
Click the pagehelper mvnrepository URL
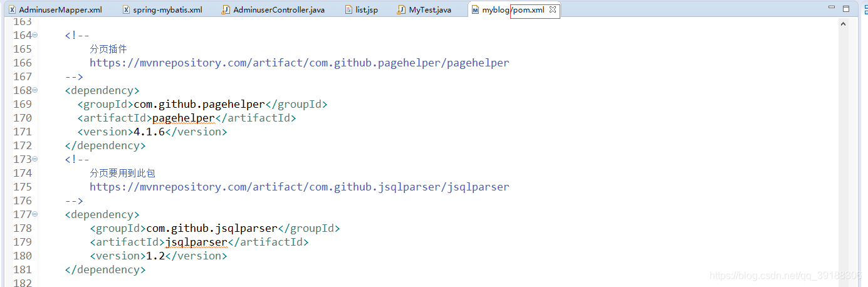tap(300, 63)
